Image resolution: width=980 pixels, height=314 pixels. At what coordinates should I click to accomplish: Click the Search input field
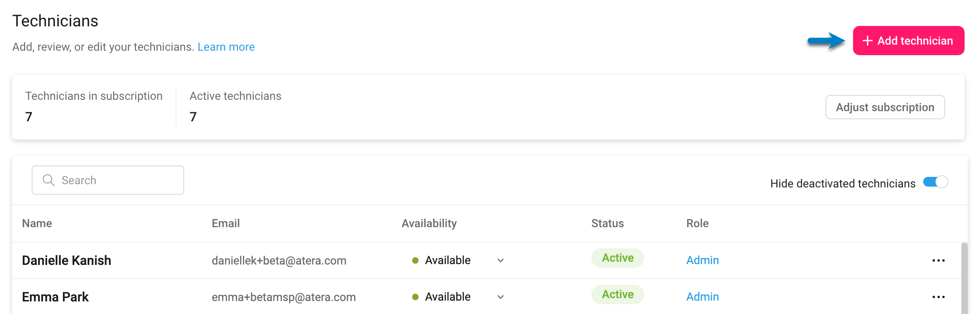coord(108,180)
